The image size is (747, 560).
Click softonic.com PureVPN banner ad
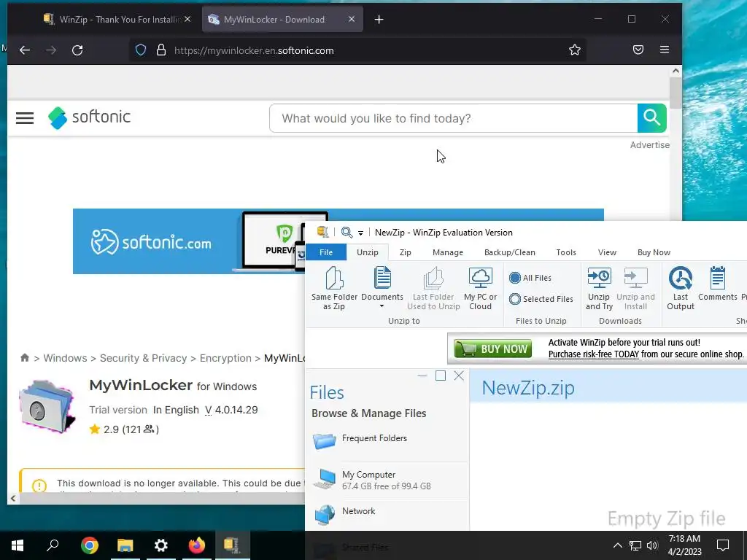[x=189, y=241]
